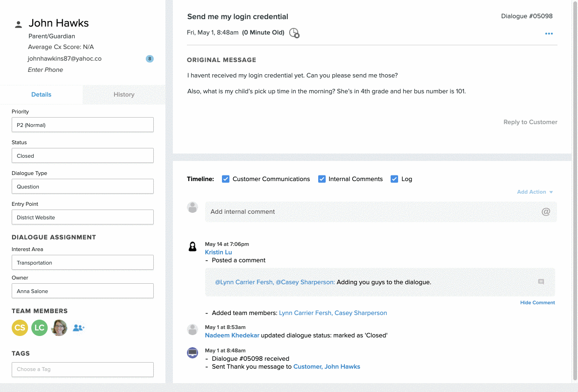Screen dimensions: 578x392
Task: Switch to the History tab
Action: point(124,95)
